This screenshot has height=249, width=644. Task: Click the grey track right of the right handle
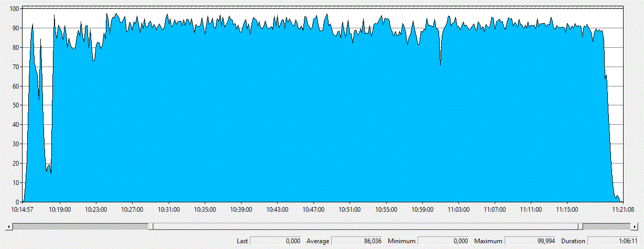point(607,226)
